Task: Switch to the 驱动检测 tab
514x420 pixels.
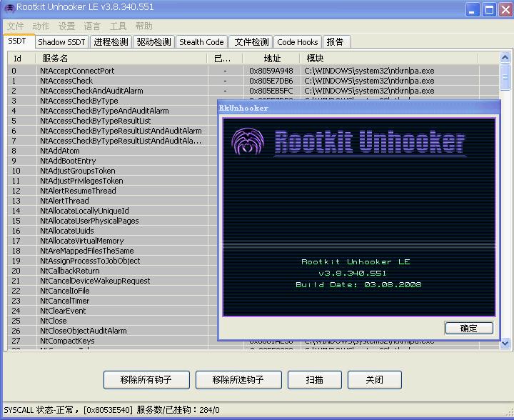Action: click(153, 42)
